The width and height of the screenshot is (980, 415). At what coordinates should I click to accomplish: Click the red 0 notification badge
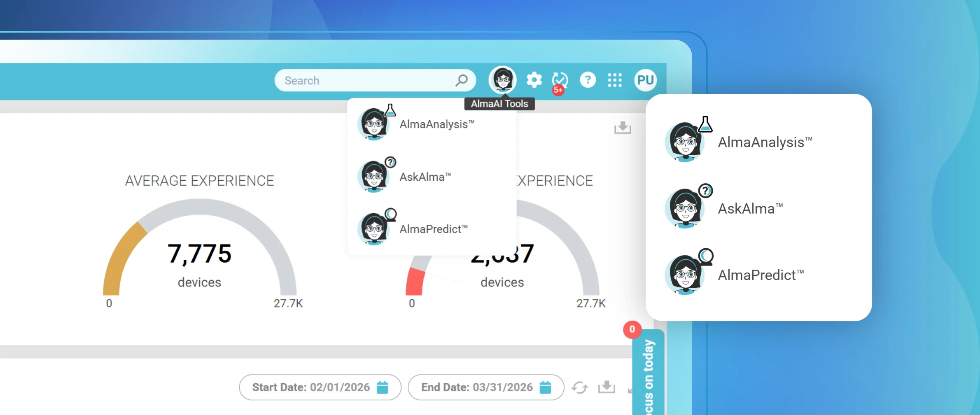pyautogui.click(x=632, y=329)
